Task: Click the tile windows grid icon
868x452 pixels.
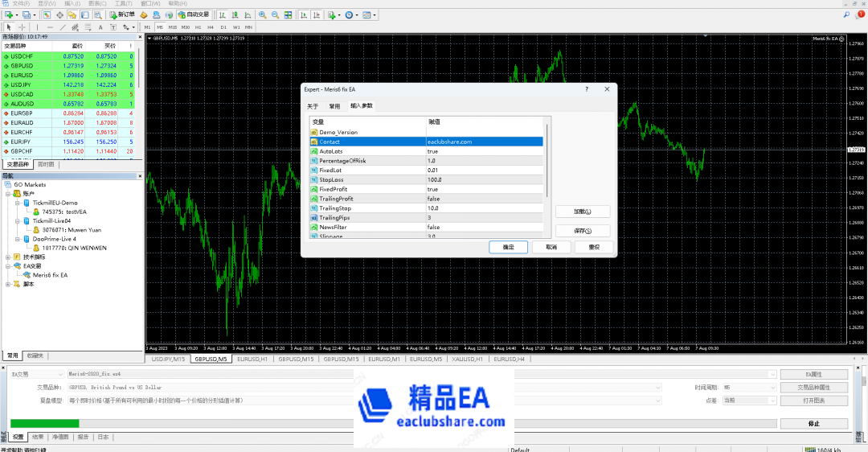Action: 287,14
